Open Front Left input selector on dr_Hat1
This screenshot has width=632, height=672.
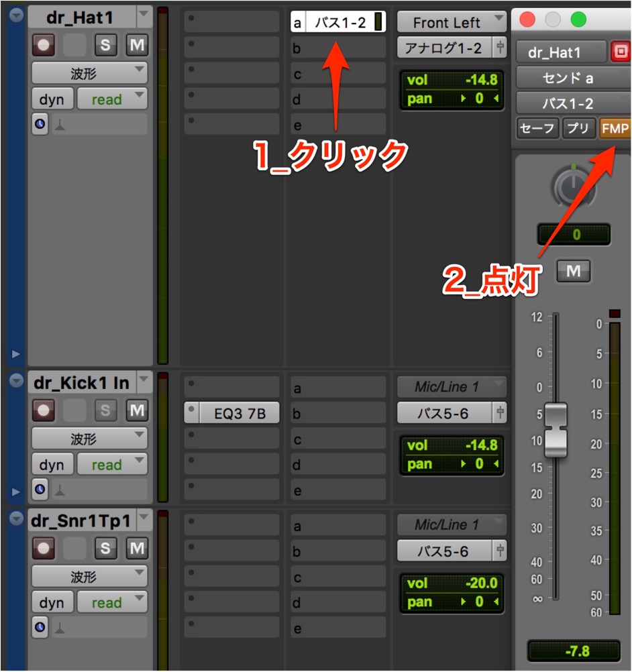(452, 22)
